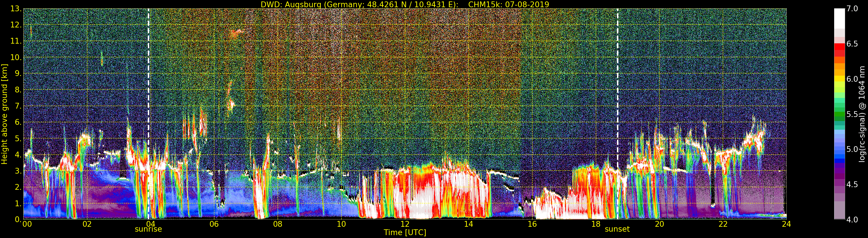Click the time tick label '00'
868x238 pixels.
tap(27, 224)
